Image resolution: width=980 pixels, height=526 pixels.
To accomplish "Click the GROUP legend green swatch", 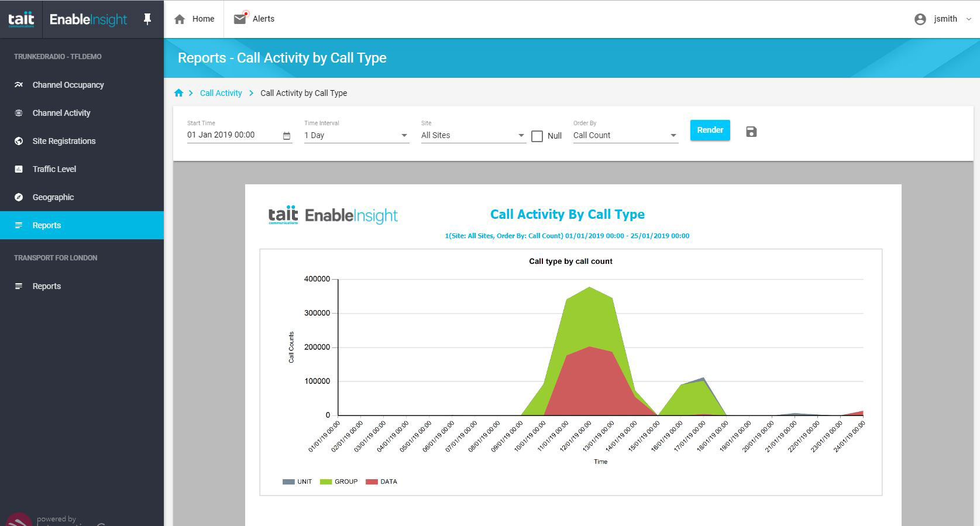I will (x=326, y=482).
